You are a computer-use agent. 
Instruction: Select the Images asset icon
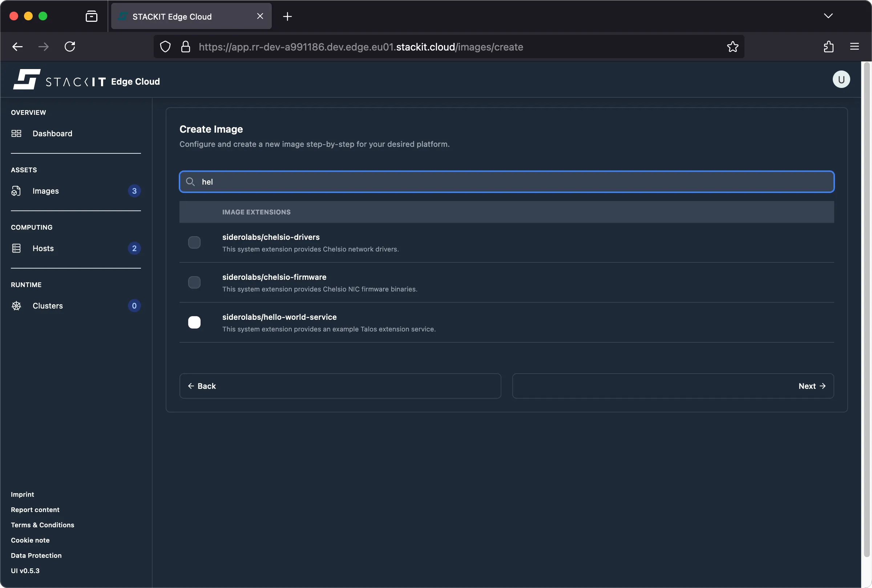[x=16, y=190]
